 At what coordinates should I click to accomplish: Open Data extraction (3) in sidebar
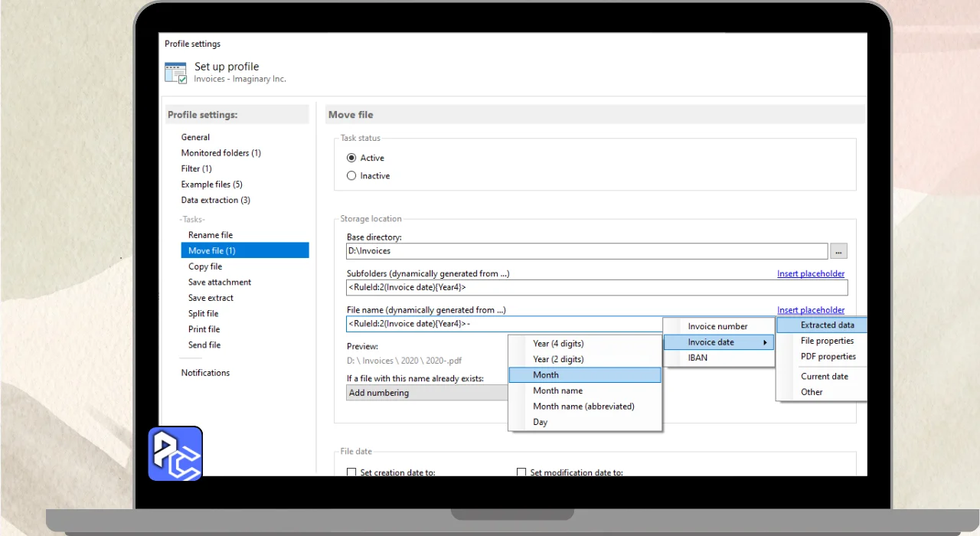coord(215,201)
